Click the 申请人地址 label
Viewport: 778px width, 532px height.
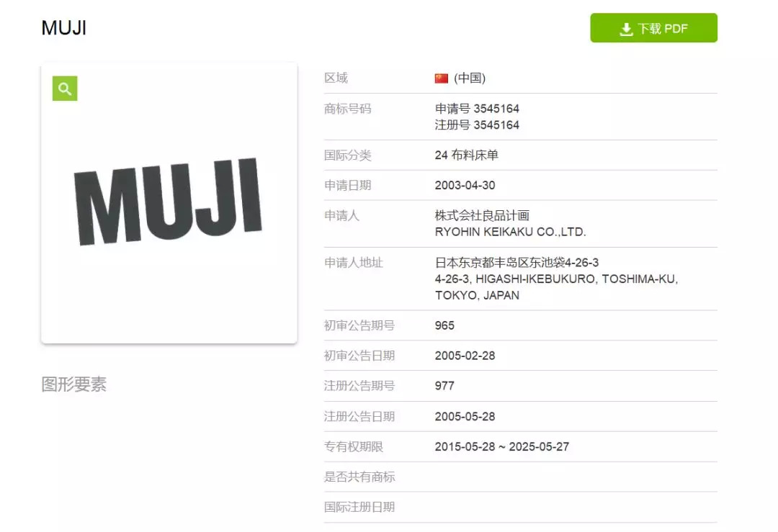(x=353, y=263)
